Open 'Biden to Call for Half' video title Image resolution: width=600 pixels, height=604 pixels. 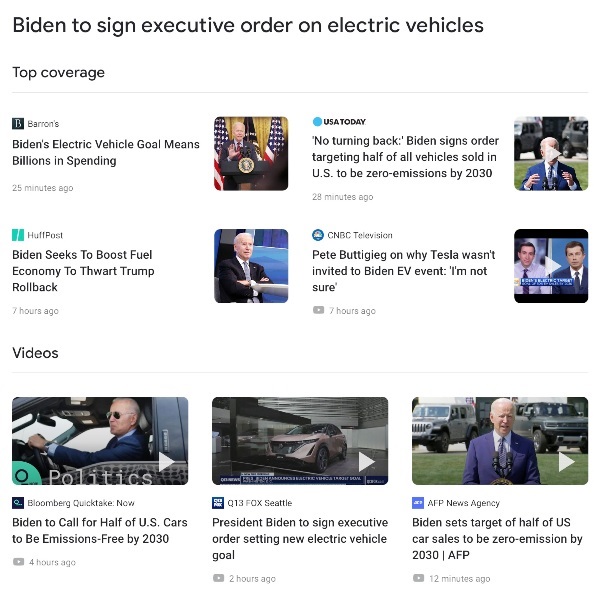100,530
